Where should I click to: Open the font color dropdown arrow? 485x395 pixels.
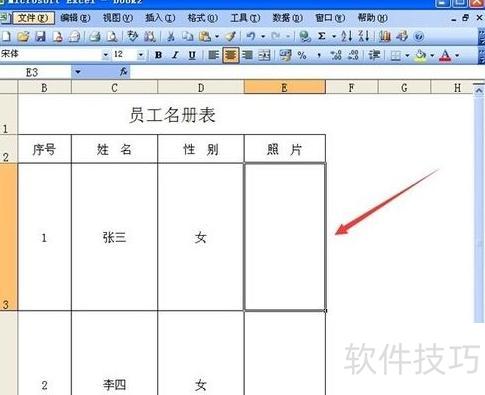coord(457,55)
